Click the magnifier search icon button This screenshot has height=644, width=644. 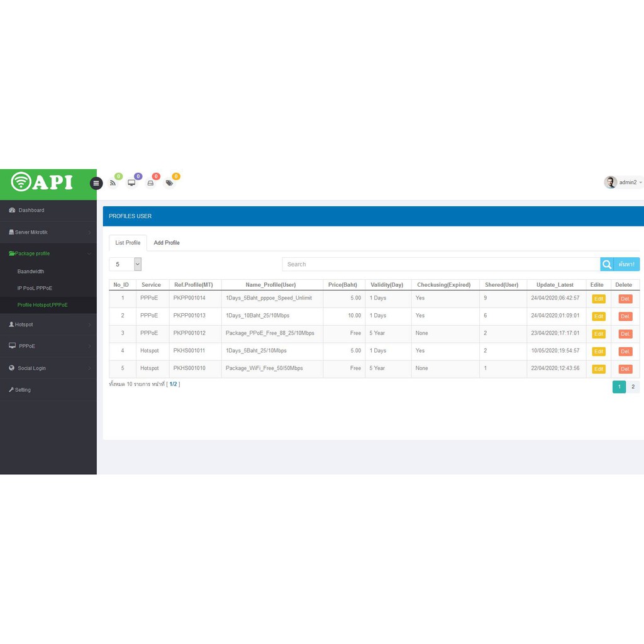[x=607, y=264]
